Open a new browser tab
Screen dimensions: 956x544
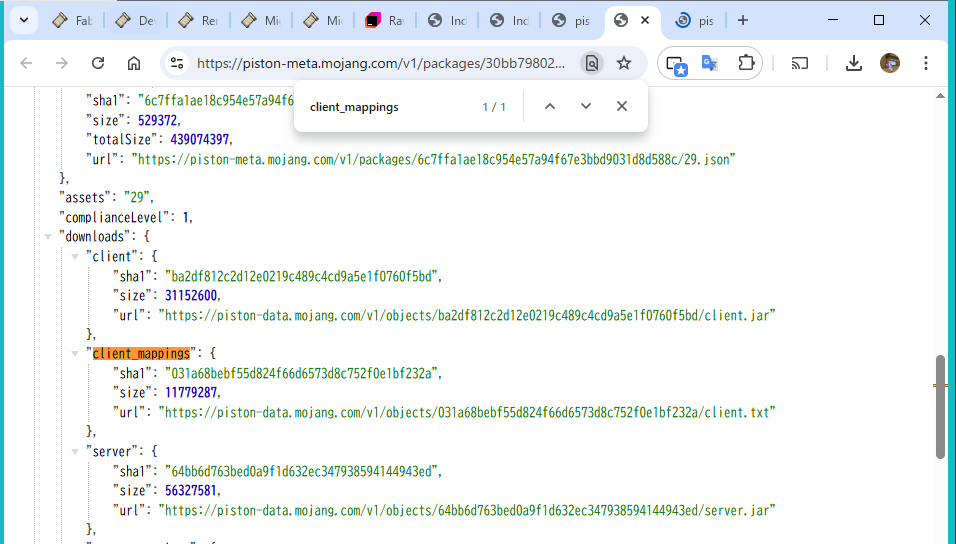[743, 20]
